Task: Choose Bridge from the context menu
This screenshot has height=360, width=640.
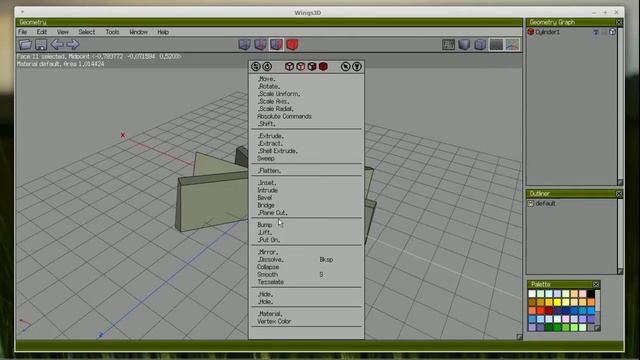Action: 266,205
